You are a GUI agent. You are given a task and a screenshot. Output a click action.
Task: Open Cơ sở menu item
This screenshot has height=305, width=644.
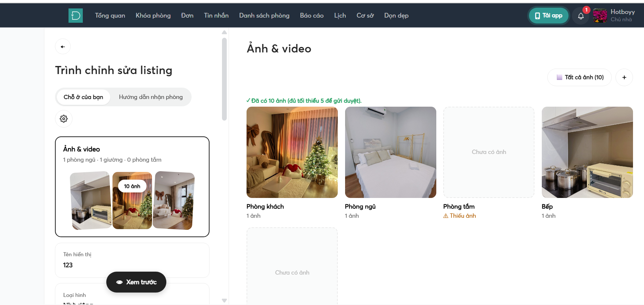(x=365, y=15)
